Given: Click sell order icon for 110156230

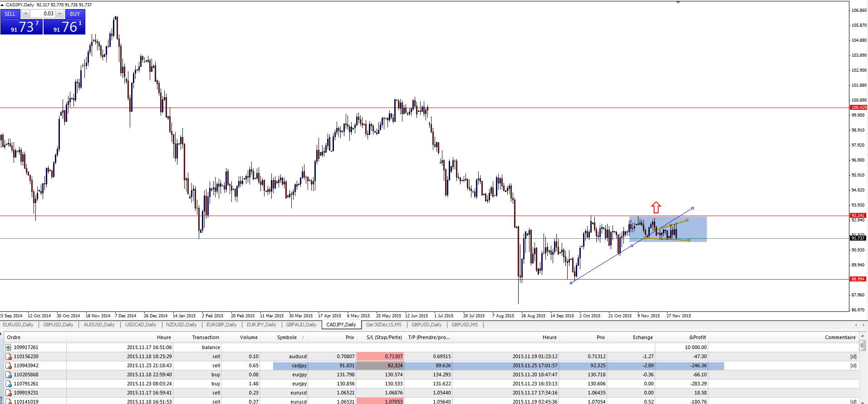Looking at the screenshot, I should point(8,356).
